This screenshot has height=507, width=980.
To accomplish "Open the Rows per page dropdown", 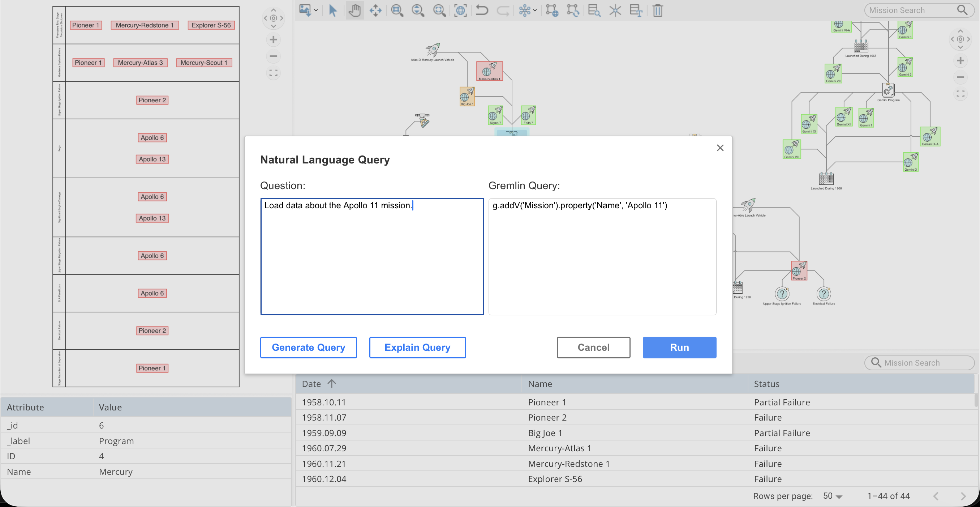I will (833, 496).
